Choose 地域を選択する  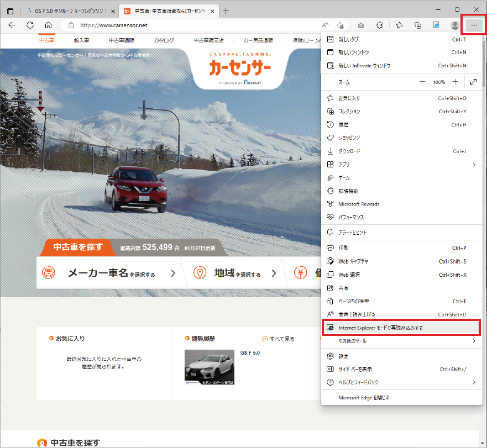coord(234,273)
